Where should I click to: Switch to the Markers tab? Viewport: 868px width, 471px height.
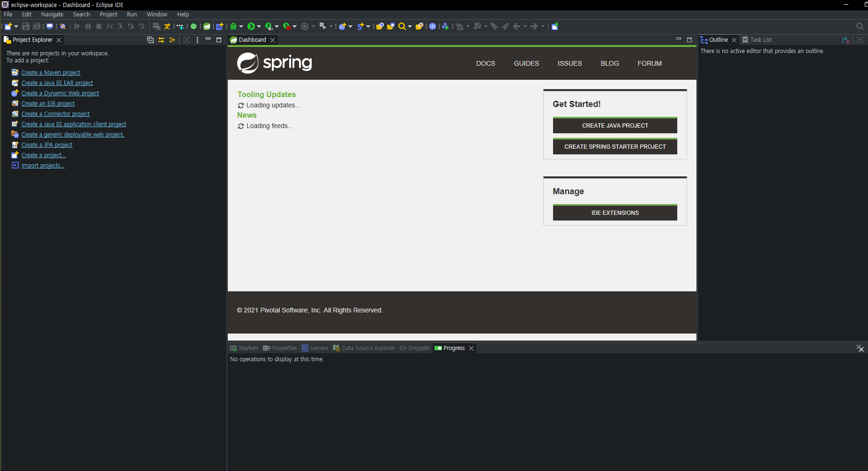(x=244, y=348)
